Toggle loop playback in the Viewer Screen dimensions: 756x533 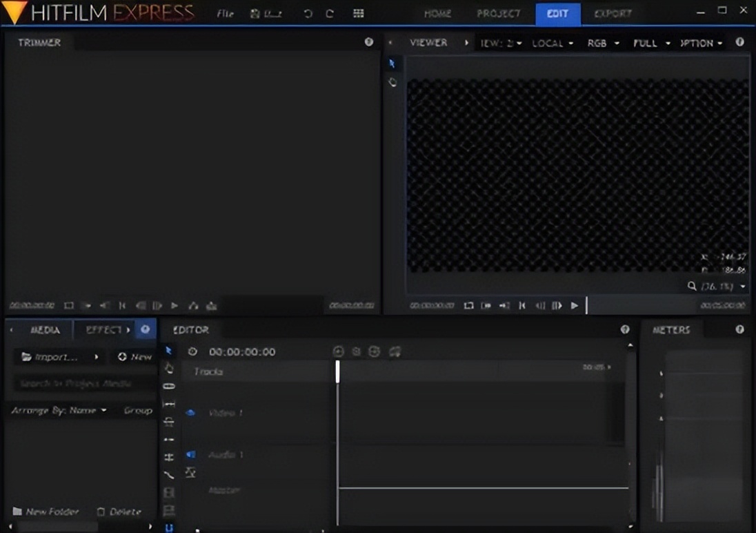468,305
